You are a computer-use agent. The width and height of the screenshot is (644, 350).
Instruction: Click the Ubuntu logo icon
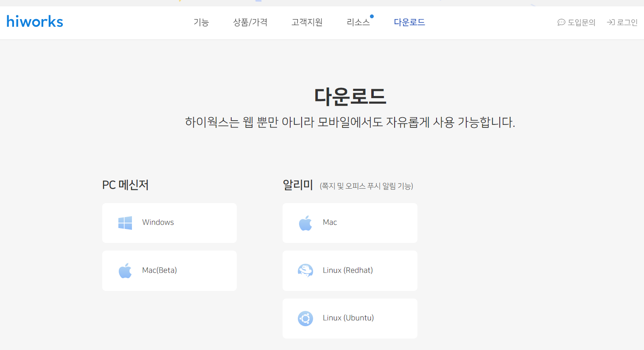point(305,319)
